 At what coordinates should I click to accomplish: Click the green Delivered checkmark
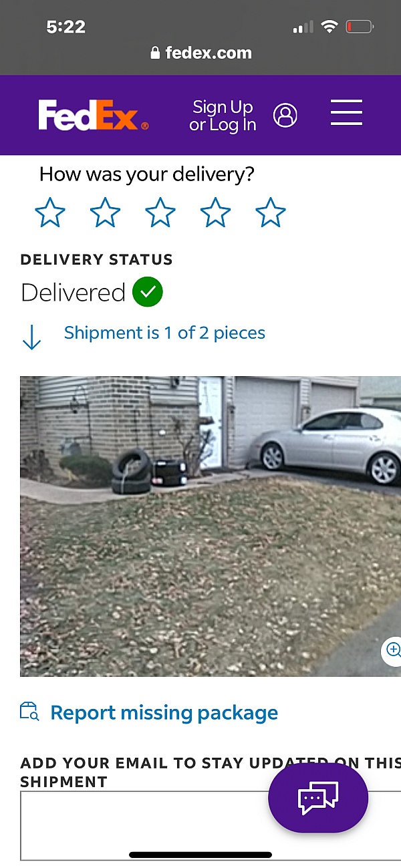[148, 292]
